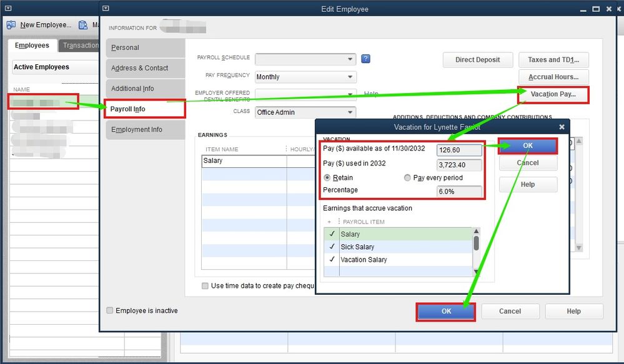Click the New Employee icon in toolbar
Viewport: 624px width, 364px height.
coord(11,25)
